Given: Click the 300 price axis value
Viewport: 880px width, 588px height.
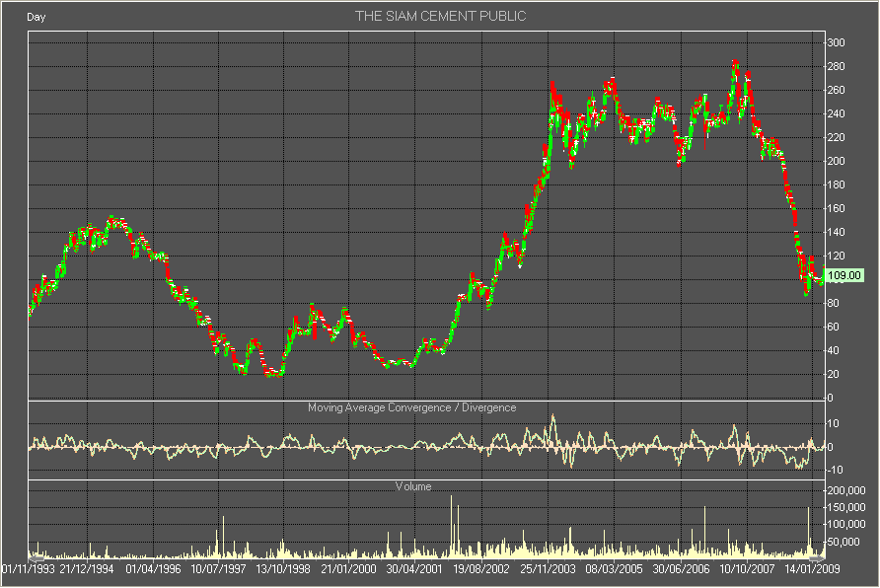Looking at the screenshot, I should [x=837, y=42].
